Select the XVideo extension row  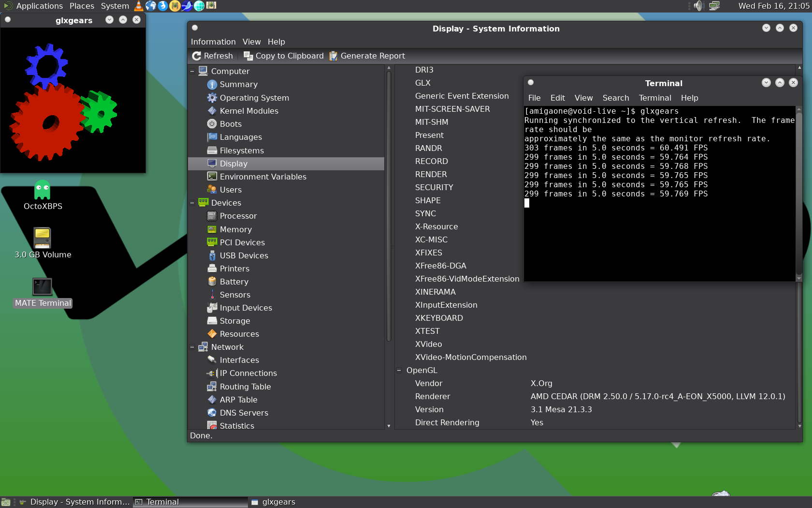594,344
